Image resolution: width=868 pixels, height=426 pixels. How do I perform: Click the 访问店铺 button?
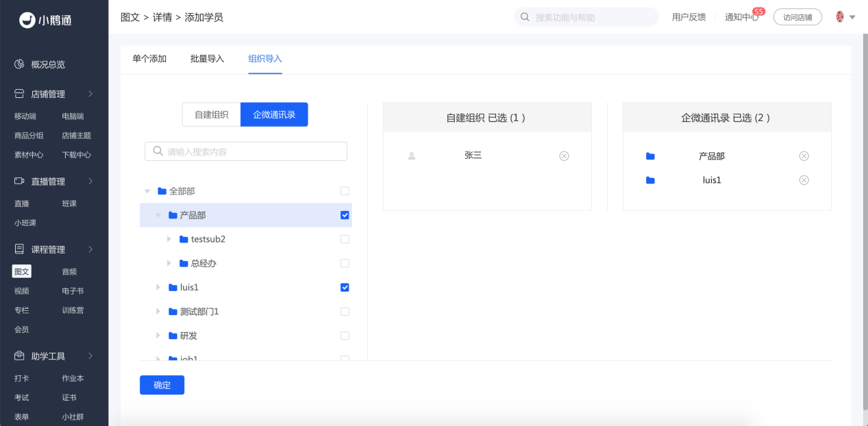tap(797, 17)
